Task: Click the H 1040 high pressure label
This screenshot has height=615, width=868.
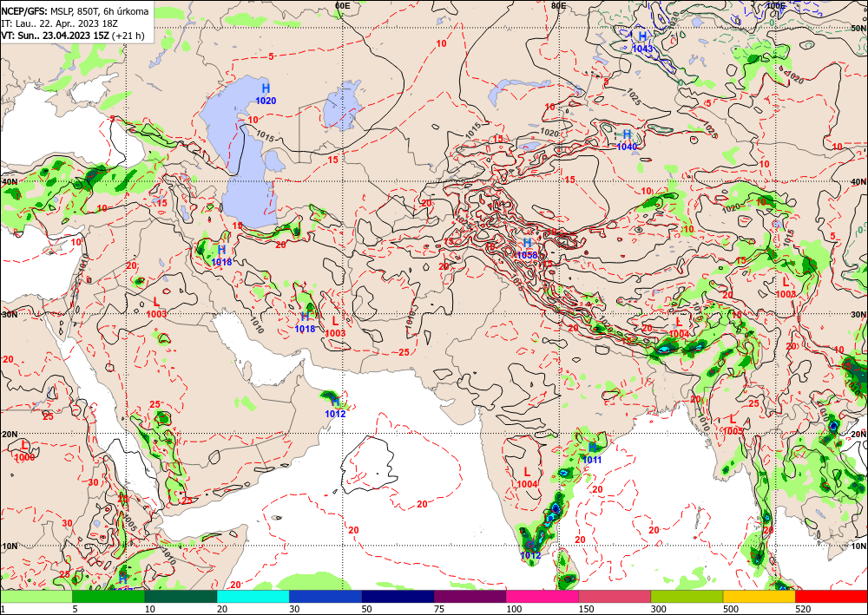Action: tap(628, 140)
